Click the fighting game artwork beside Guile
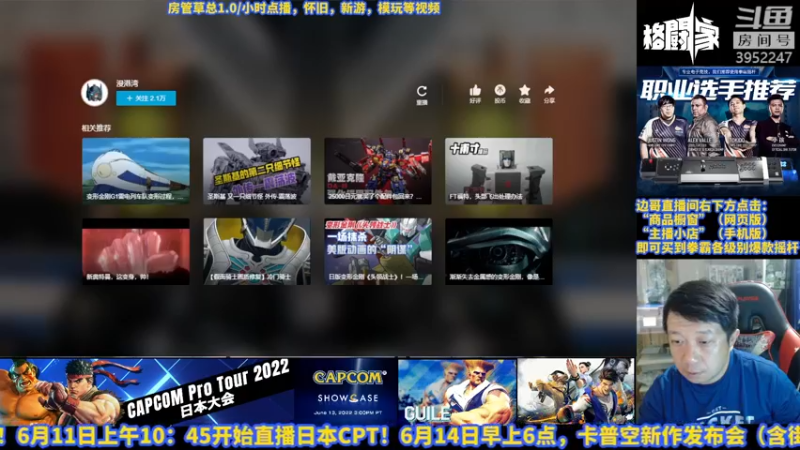 [x=576, y=391]
